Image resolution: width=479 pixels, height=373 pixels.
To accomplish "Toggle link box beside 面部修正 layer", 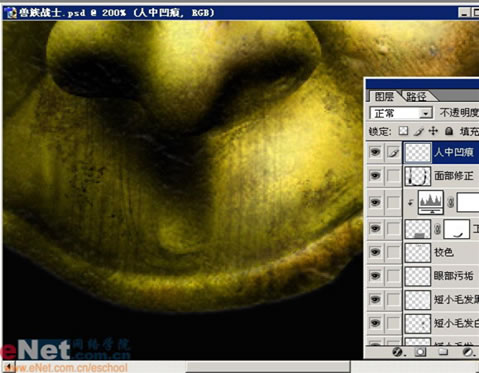I will point(393,176).
